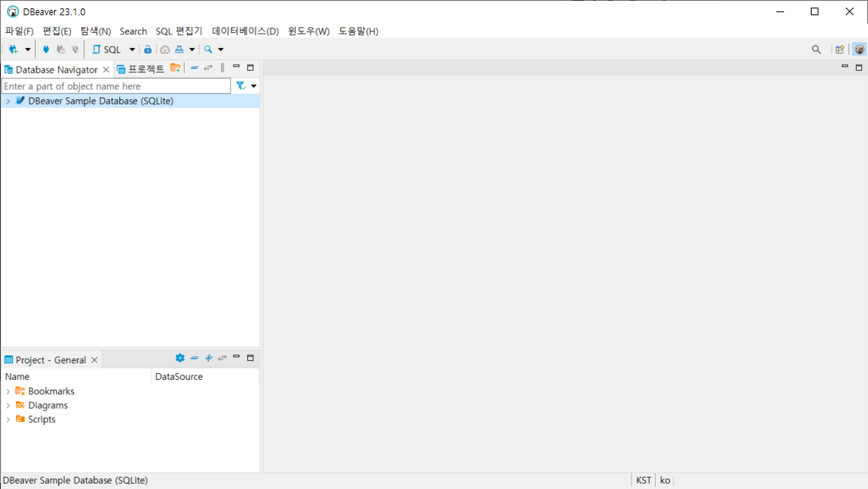This screenshot has width=868, height=489.
Task: Click ko locale in status bar
Action: point(665,480)
